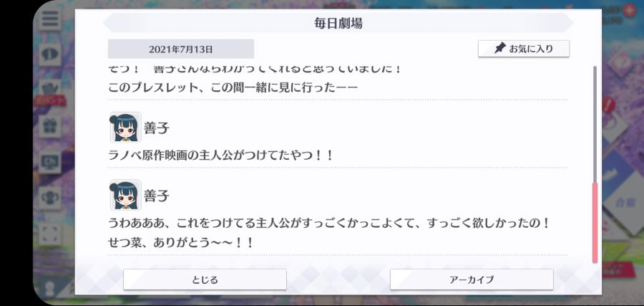
Task: Open the hamburger menu in the sidebar
Action: [49, 19]
